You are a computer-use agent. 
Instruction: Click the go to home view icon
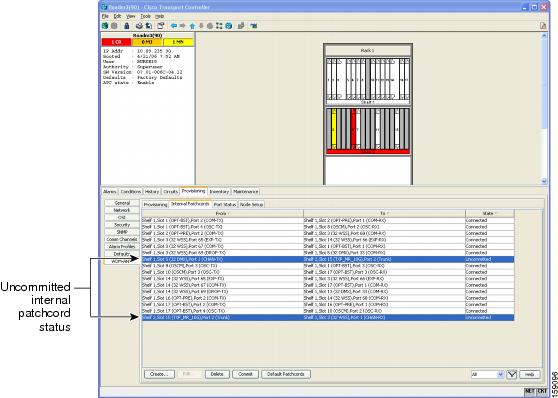(x=193, y=26)
